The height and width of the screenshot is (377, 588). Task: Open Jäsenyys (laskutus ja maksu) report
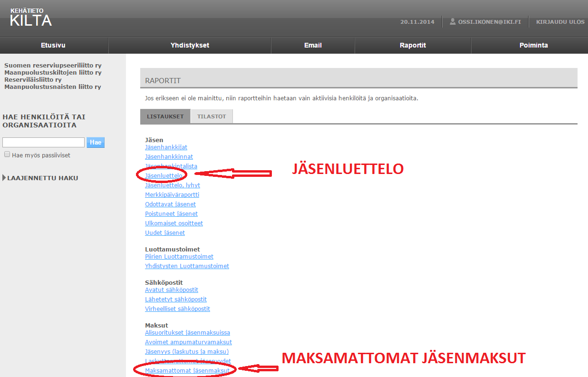[x=187, y=352]
